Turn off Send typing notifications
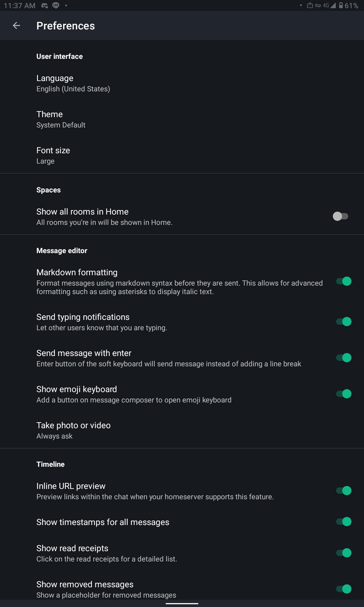The width and height of the screenshot is (364, 607). pyautogui.click(x=344, y=321)
